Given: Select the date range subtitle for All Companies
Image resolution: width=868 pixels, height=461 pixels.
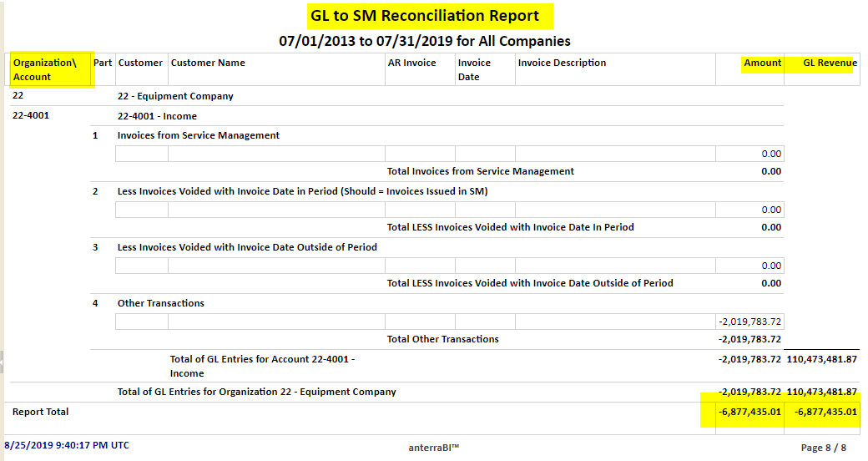Looking at the screenshot, I should click(x=425, y=41).
